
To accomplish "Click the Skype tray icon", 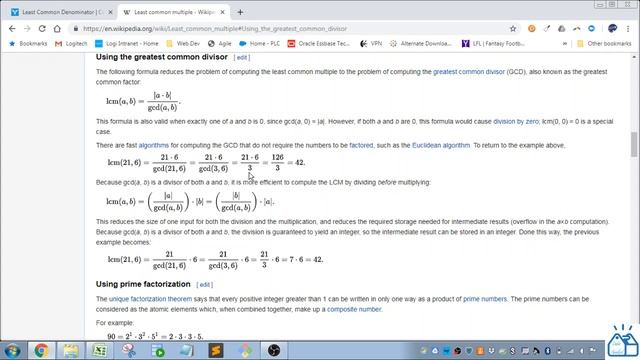I will (x=513, y=351).
